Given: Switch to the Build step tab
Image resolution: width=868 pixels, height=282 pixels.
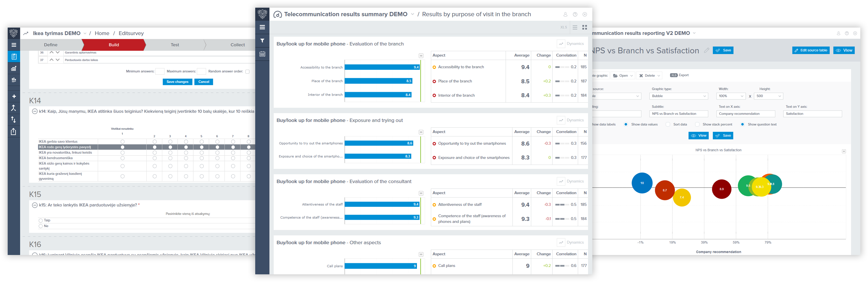Looking at the screenshot, I should pos(114,45).
